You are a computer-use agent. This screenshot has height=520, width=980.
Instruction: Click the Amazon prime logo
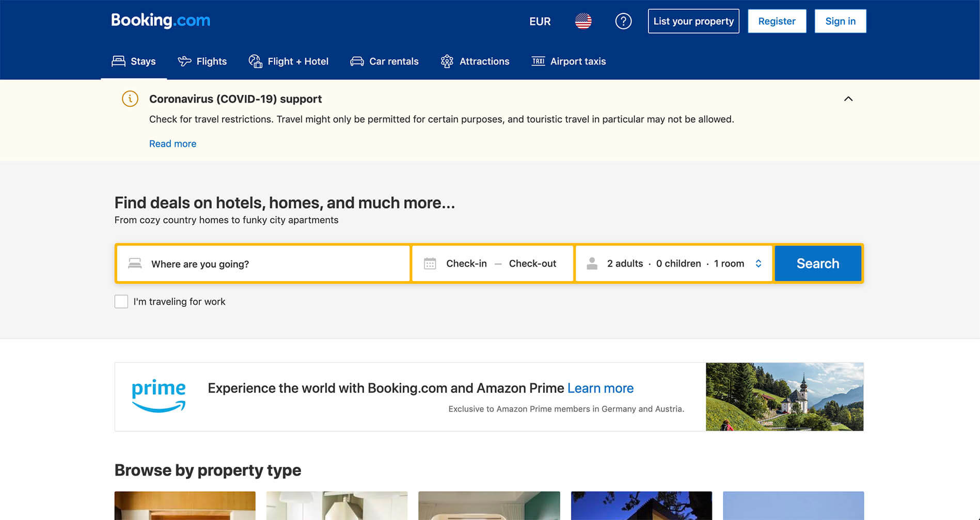coord(159,396)
